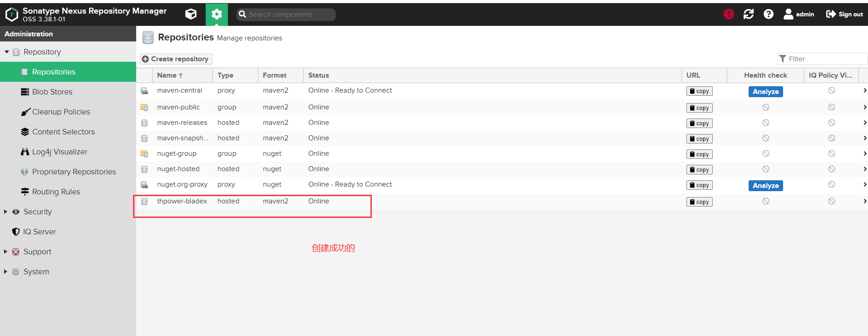Click health check disabled icon for maven-public
The width and height of the screenshot is (868, 336).
(766, 107)
